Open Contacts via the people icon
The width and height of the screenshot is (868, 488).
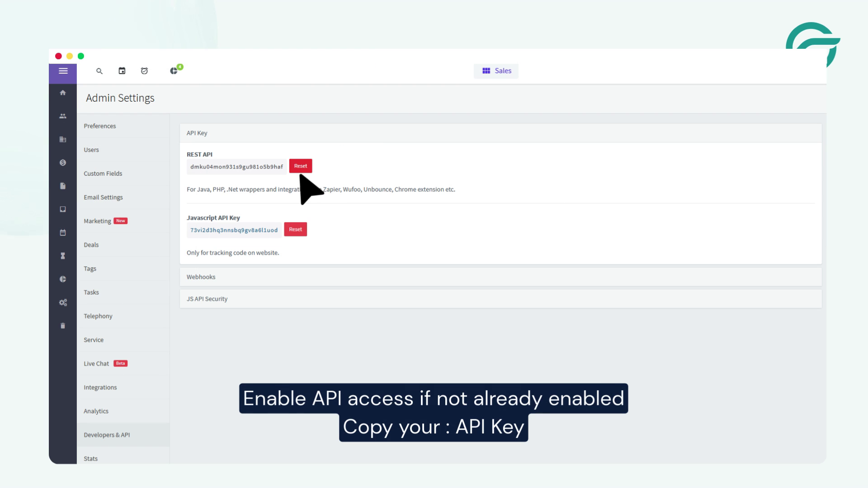(x=63, y=116)
